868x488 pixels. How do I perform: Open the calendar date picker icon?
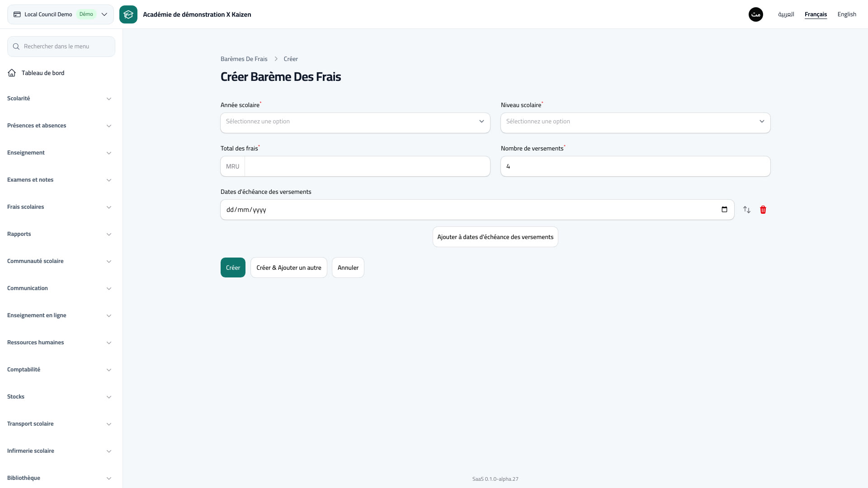pyautogui.click(x=724, y=210)
